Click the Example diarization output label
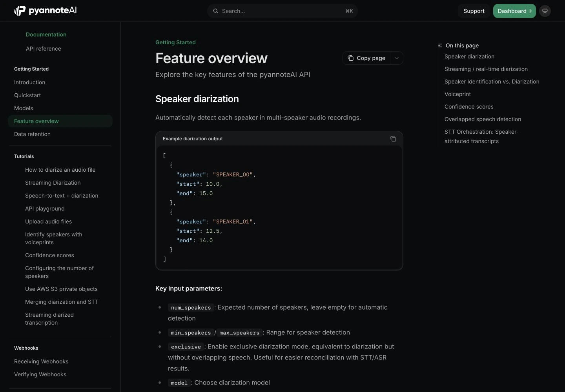Screen dimensions: 565x392 pos(193,139)
